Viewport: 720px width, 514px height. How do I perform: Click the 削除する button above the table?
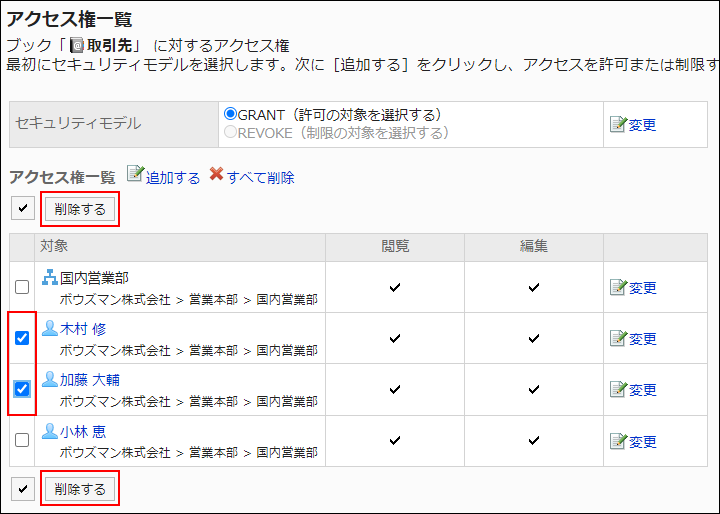click(80, 209)
